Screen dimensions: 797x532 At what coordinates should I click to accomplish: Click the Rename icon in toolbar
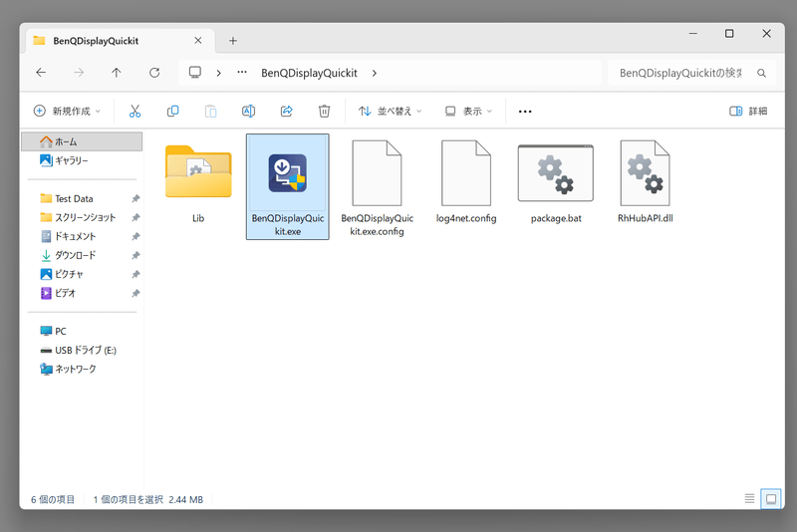[249, 111]
